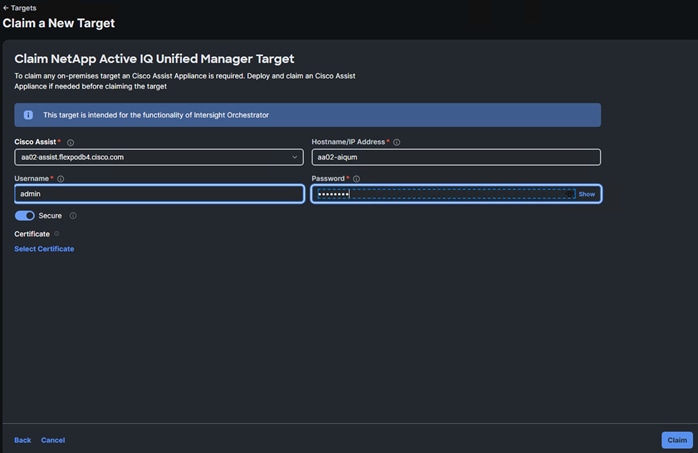This screenshot has width=698, height=453.
Task: Cancel the target claim
Action: click(x=53, y=440)
